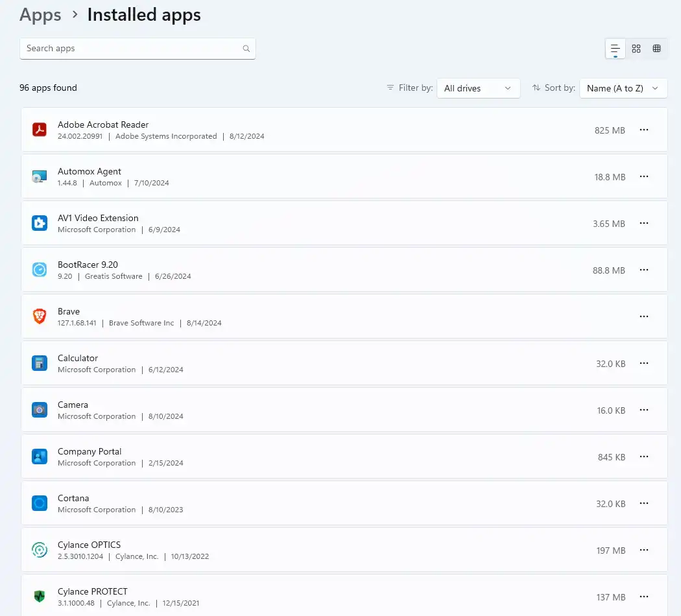Open more options for Cylance OPTICS
The width and height of the screenshot is (681, 616).
point(644,550)
